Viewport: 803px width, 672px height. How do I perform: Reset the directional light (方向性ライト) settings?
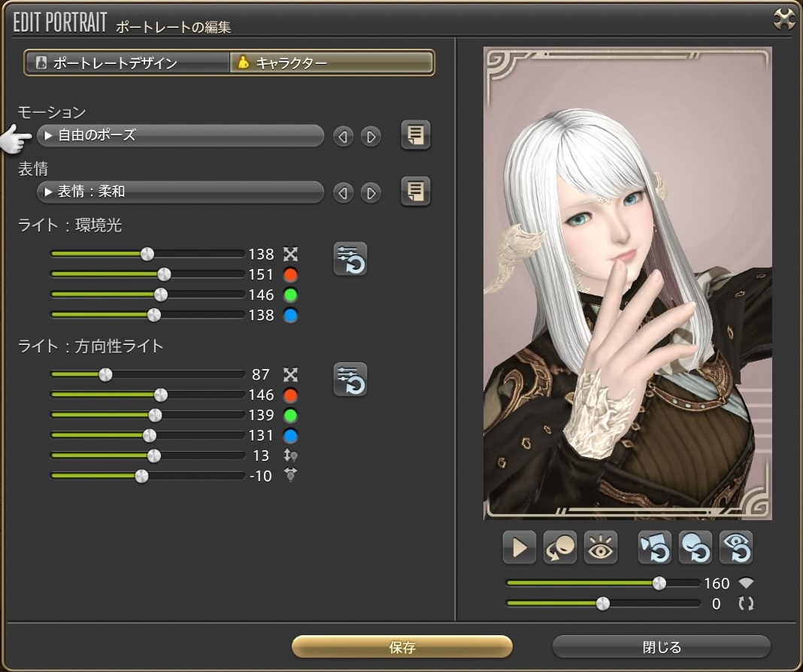350,380
